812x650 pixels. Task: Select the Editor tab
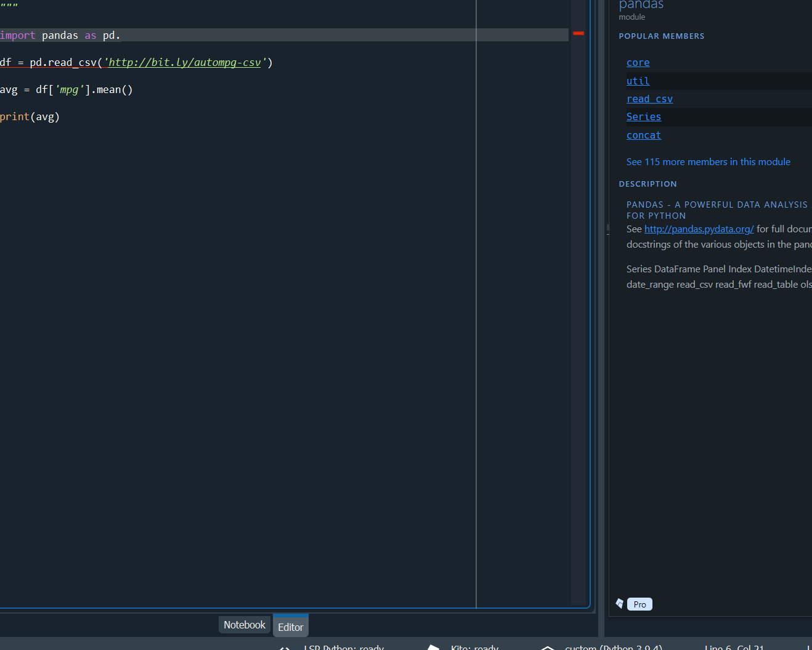[x=290, y=627]
